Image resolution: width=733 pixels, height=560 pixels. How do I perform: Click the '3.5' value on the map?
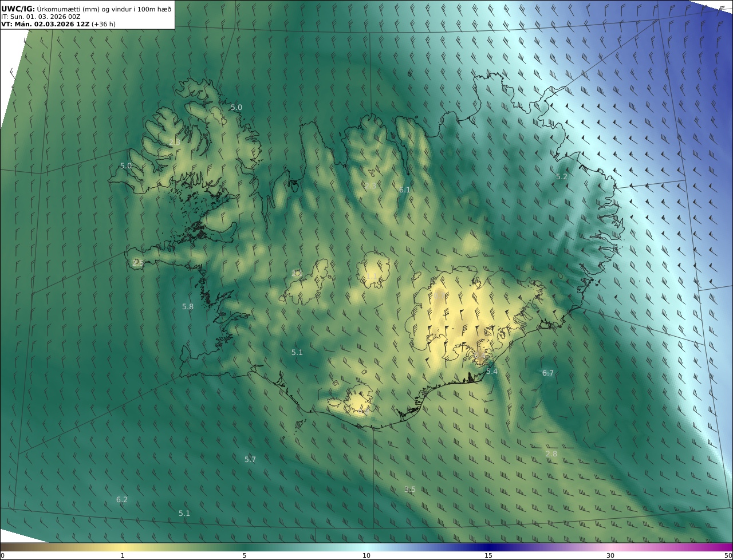pos(410,490)
